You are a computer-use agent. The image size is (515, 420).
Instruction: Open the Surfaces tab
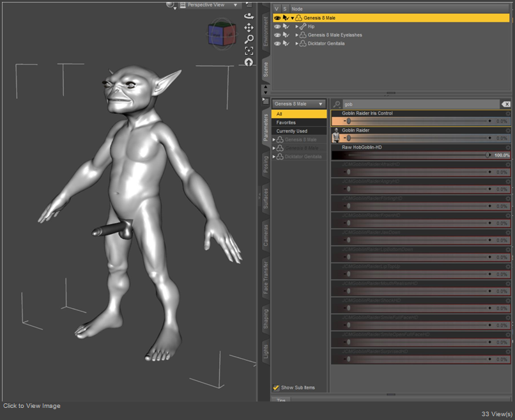pyautogui.click(x=265, y=199)
